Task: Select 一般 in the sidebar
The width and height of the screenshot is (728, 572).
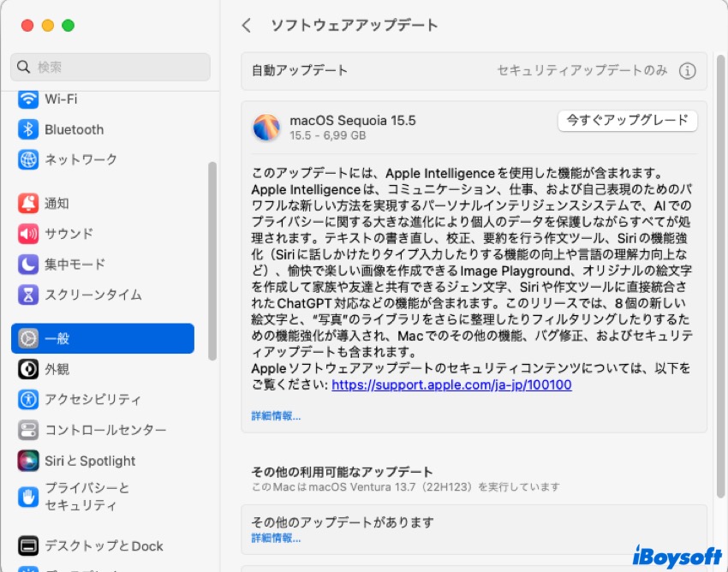Action: 103,338
